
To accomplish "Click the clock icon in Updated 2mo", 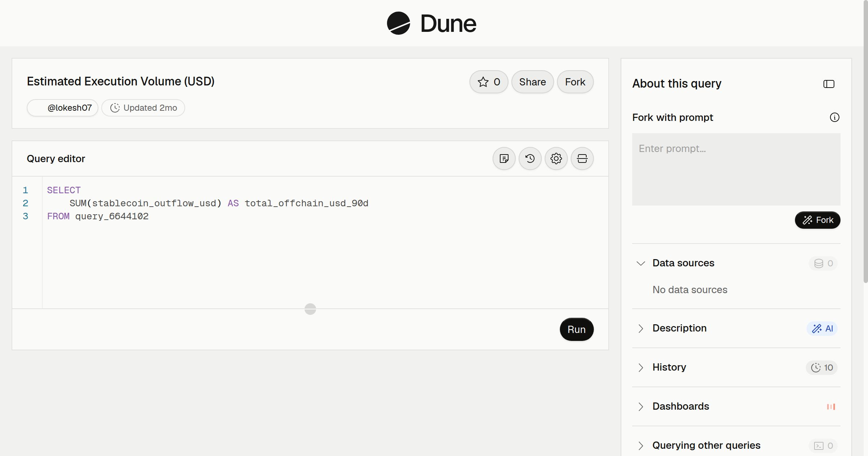I will pos(115,108).
